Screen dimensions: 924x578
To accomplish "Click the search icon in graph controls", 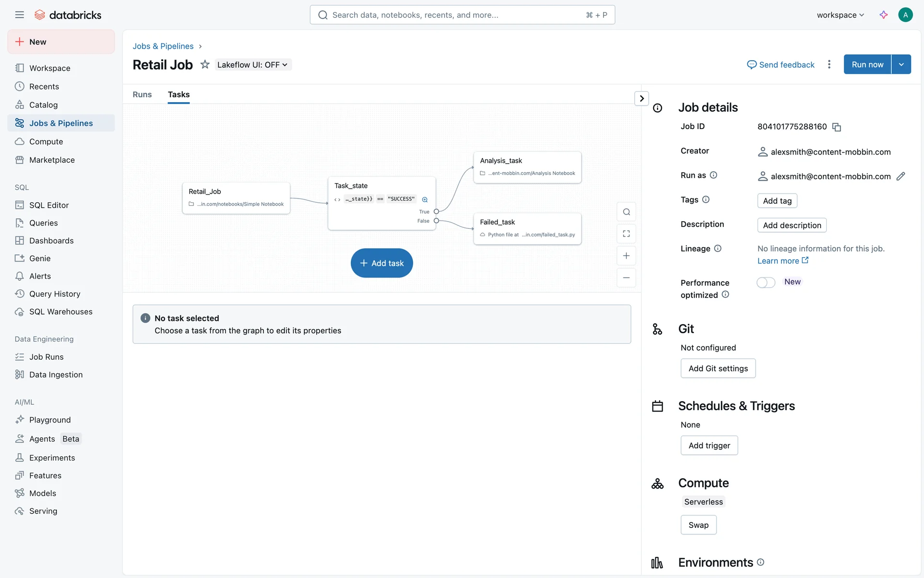I will coord(626,212).
